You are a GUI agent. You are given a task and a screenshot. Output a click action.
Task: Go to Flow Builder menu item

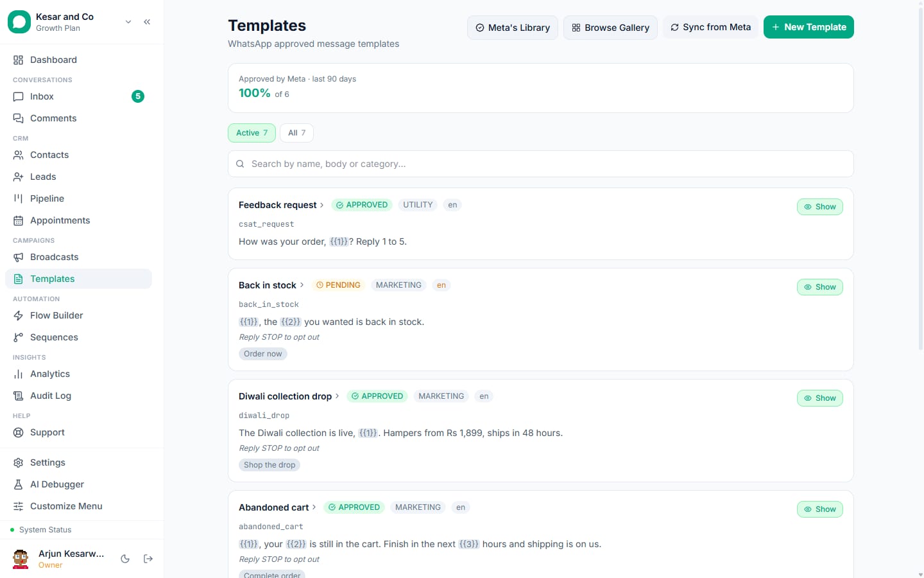tap(78, 315)
